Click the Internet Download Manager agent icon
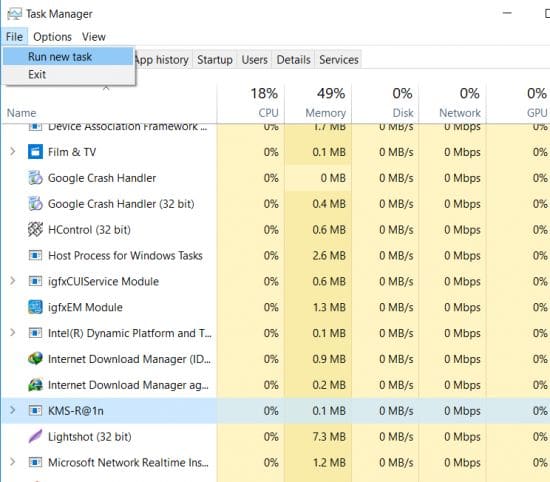 tap(35, 385)
